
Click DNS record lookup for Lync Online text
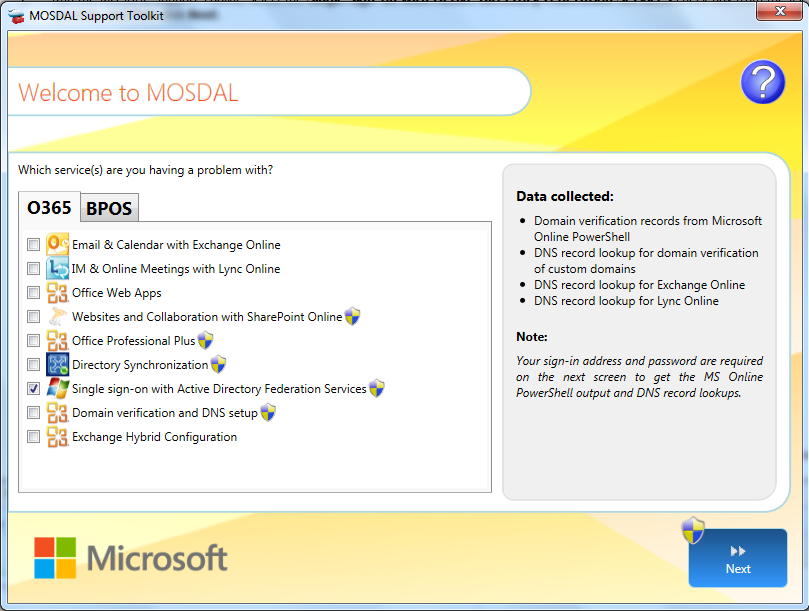(x=626, y=301)
